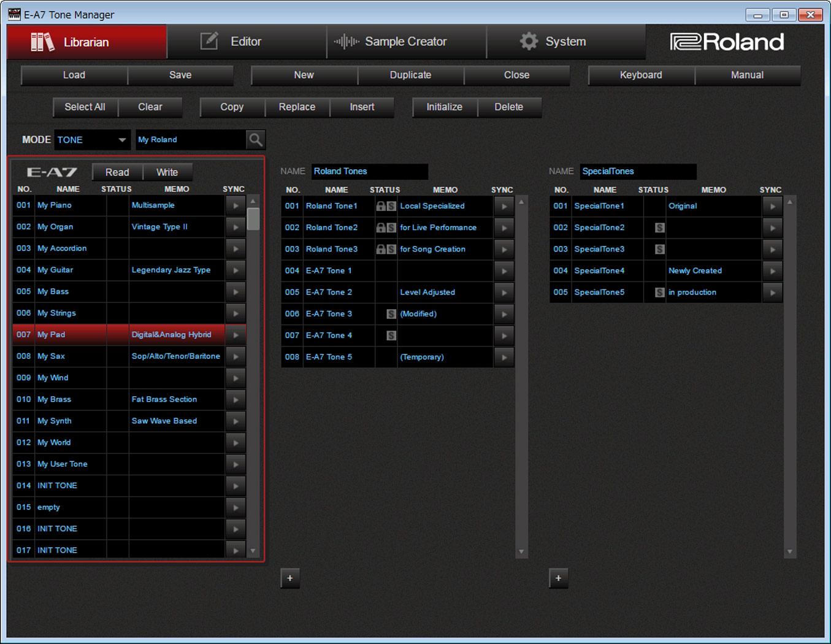Click sync arrow for E-A7 Tone 2

tap(504, 293)
